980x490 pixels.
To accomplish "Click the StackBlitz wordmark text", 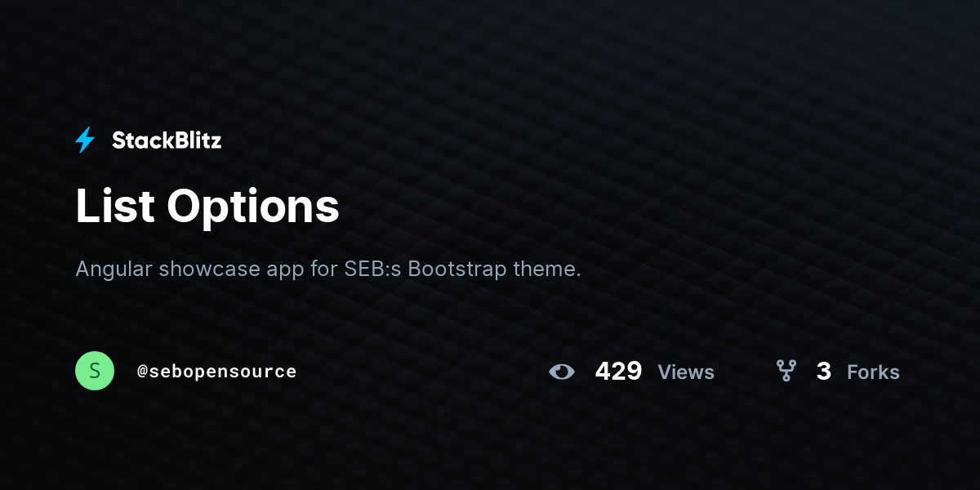I will pyautogui.click(x=167, y=140).
